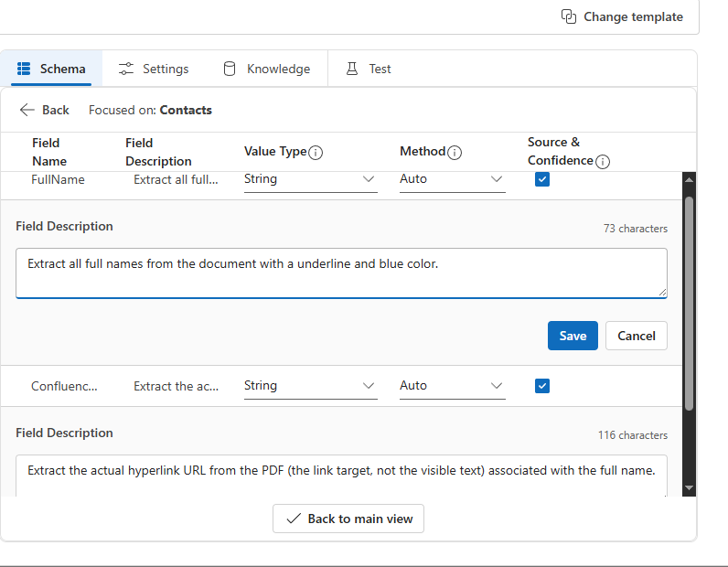Click the Source & Confidence info icon
The image size is (728, 567).
click(x=603, y=162)
